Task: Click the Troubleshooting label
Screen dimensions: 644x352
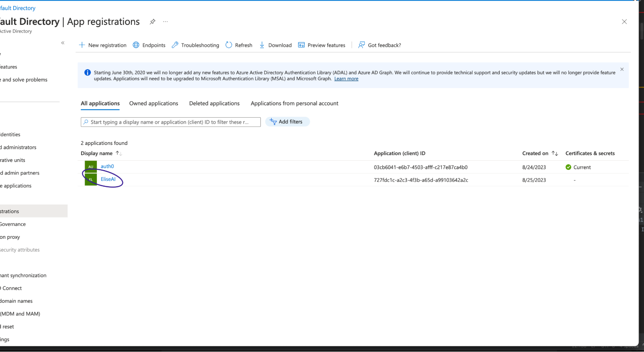Action: click(x=200, y=45)
